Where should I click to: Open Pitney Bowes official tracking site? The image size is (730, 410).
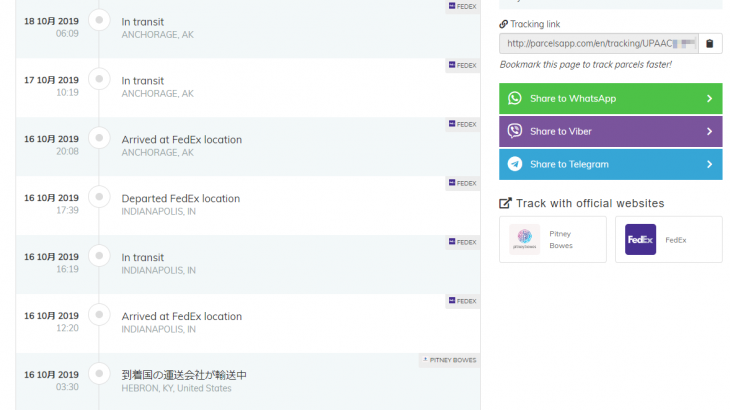click(553, 239)
